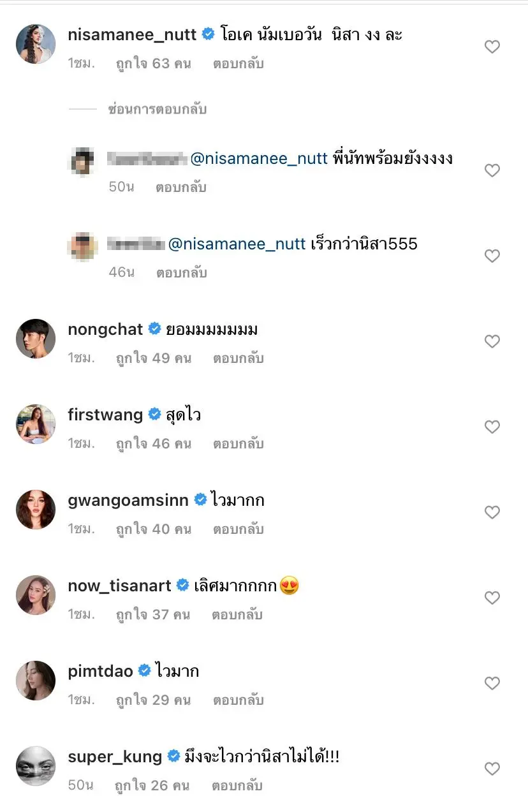528x812 pixels.
Task: Like the first blurred reply to nisamanee_nutt
Action: [x=492, y=170]
